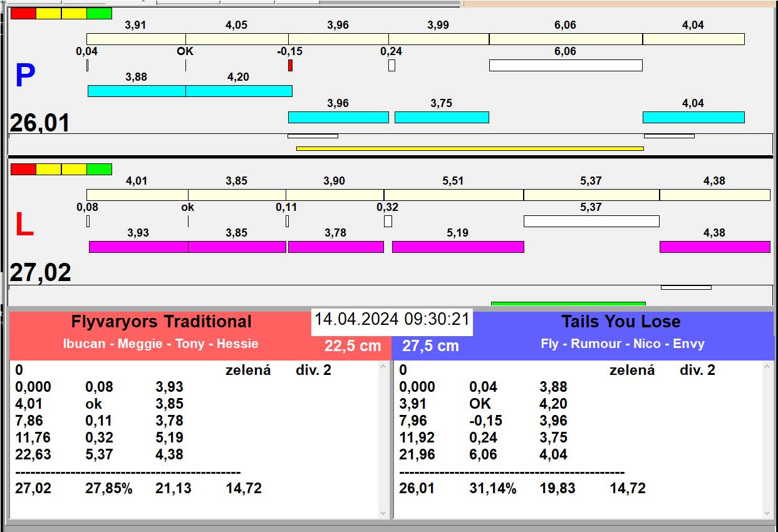Click the green start light in lane P
778x532 pixels.
(99, 13)
